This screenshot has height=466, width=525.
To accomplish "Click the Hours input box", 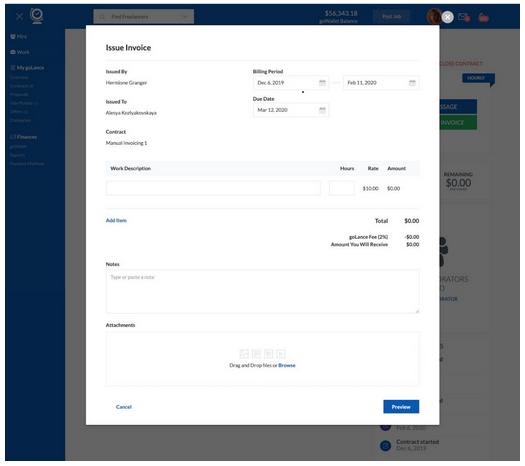I will tap(341, 188).
